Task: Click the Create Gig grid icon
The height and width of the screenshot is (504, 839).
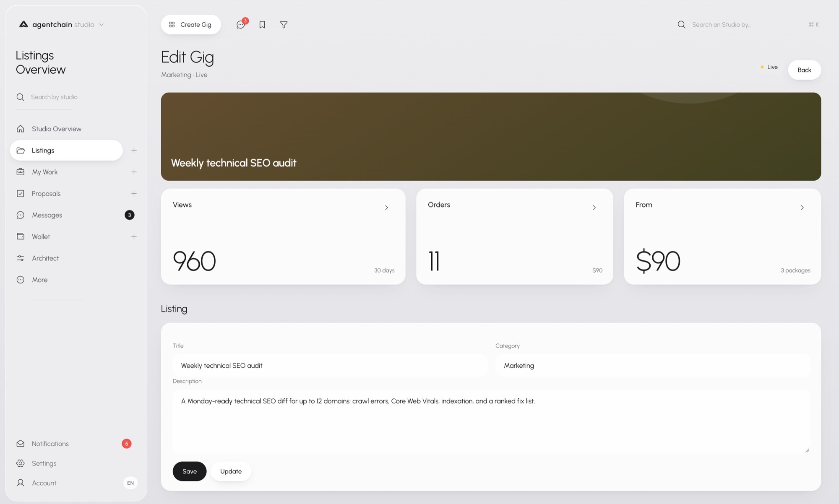Action: [172, 25]
